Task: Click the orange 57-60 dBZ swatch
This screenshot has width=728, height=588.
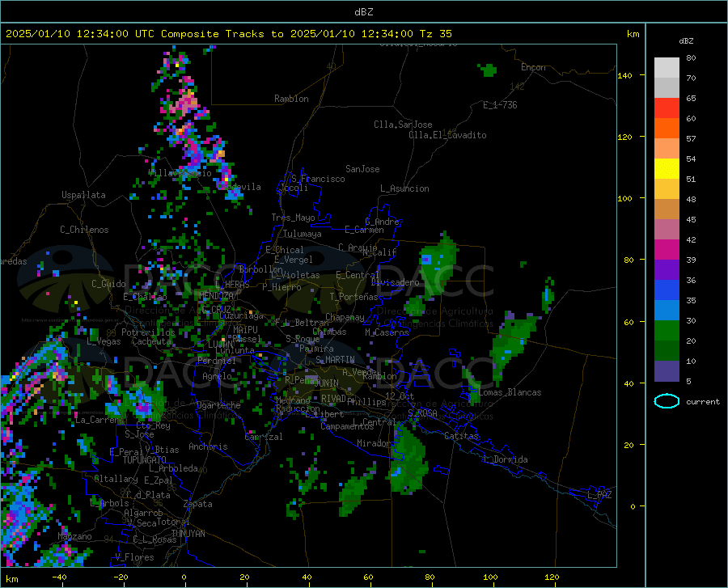Action: click(x=667, y=129)
